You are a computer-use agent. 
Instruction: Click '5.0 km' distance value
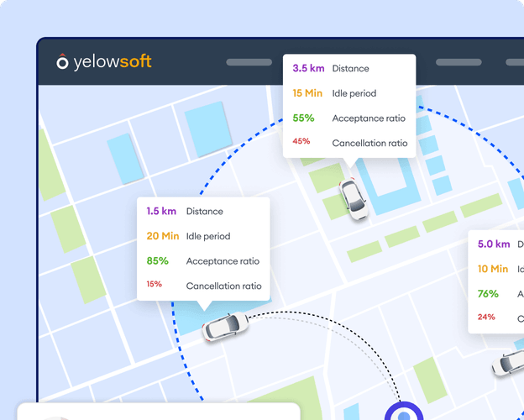494,244
